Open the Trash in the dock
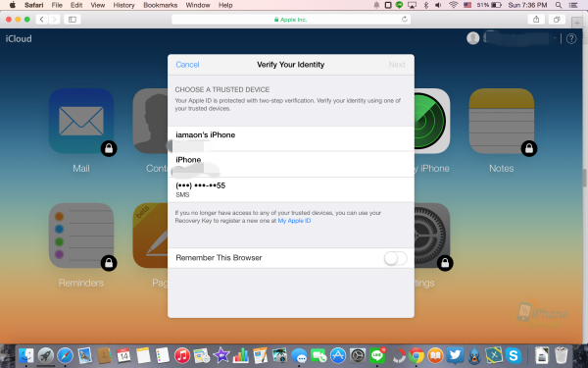This screenshot has height=368, width=588. (x=562, y=355)
